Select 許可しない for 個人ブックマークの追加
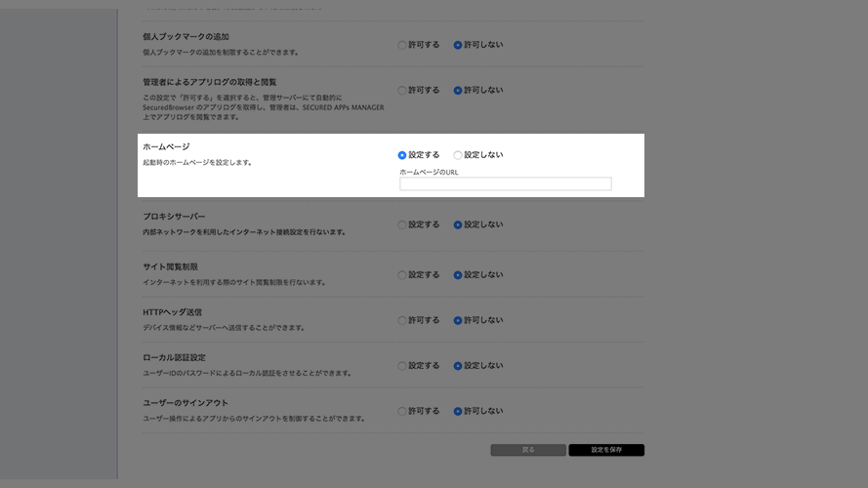868x488 pixels. [457, 45]
